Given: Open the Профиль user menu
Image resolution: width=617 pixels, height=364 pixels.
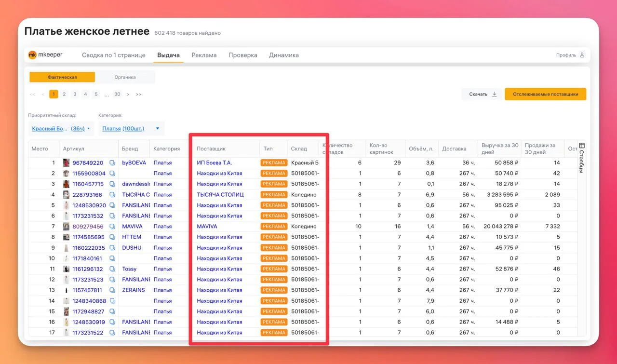Looking at the screenshot, I should (x=570, y=55).
